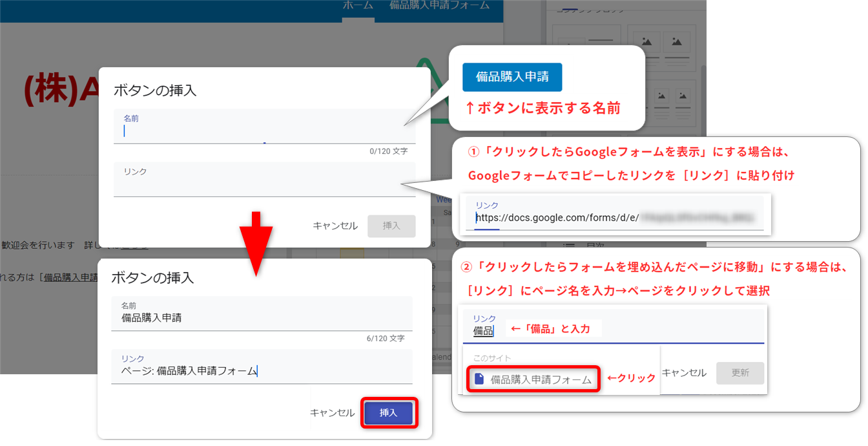Screen dimensions: 868x446
Task: Click 名前 field containing 備品購入申請
Action: click(261, 318)
